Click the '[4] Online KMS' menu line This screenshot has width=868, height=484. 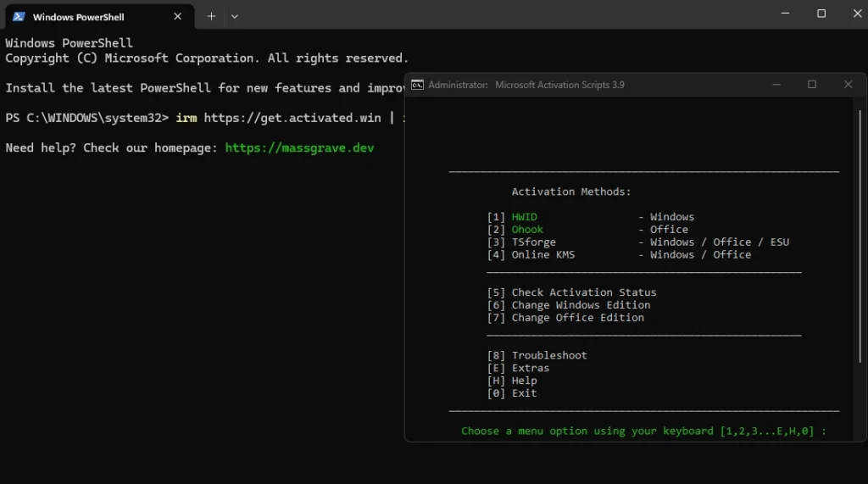619,255
